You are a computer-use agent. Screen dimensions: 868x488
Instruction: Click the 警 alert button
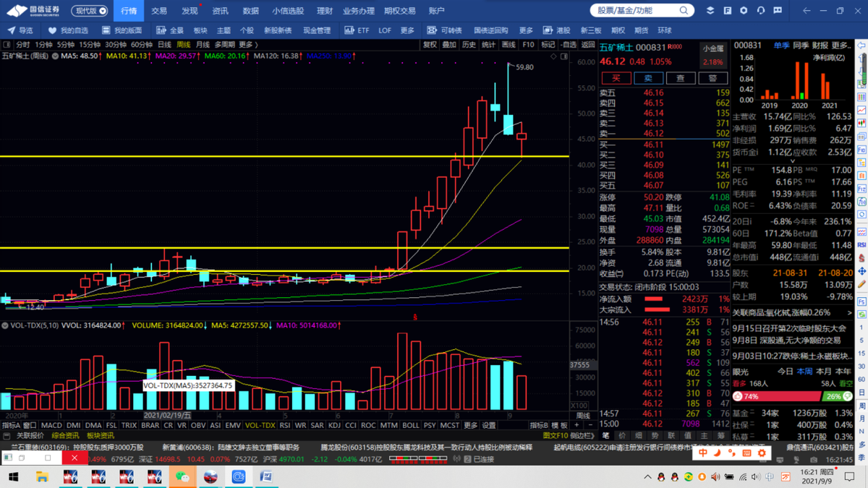[713, 78]
